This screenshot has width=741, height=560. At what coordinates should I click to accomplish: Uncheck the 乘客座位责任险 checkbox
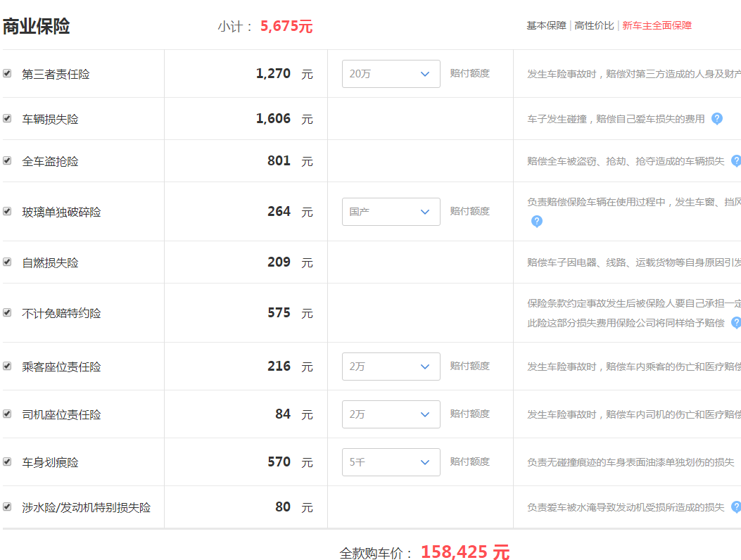pos(7,367)
